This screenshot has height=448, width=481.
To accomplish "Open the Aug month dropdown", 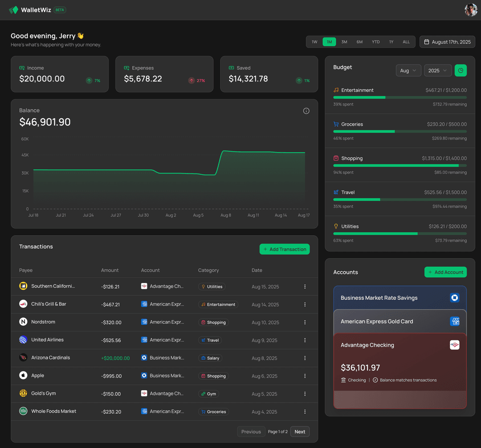I will [x=408, y=70].
